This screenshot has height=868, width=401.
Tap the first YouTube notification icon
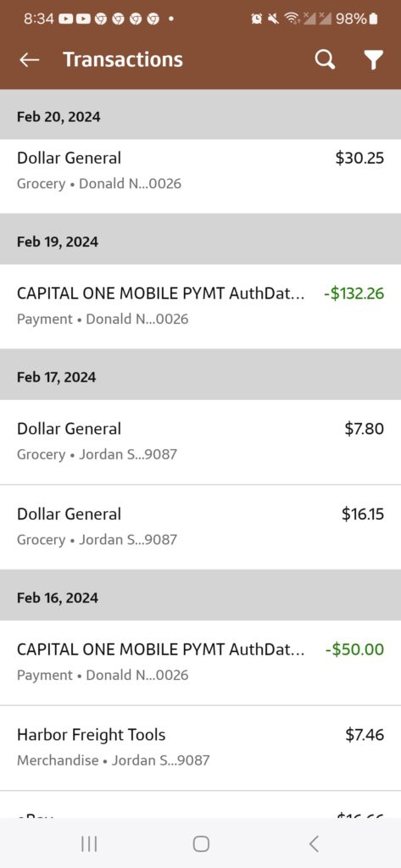pos(65,19)
